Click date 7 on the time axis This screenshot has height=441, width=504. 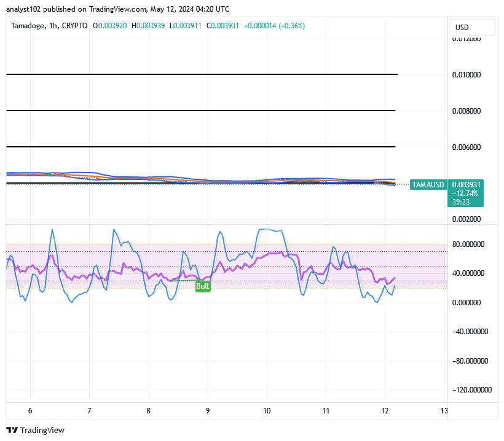pyautogui.click(x=89, y=411)
